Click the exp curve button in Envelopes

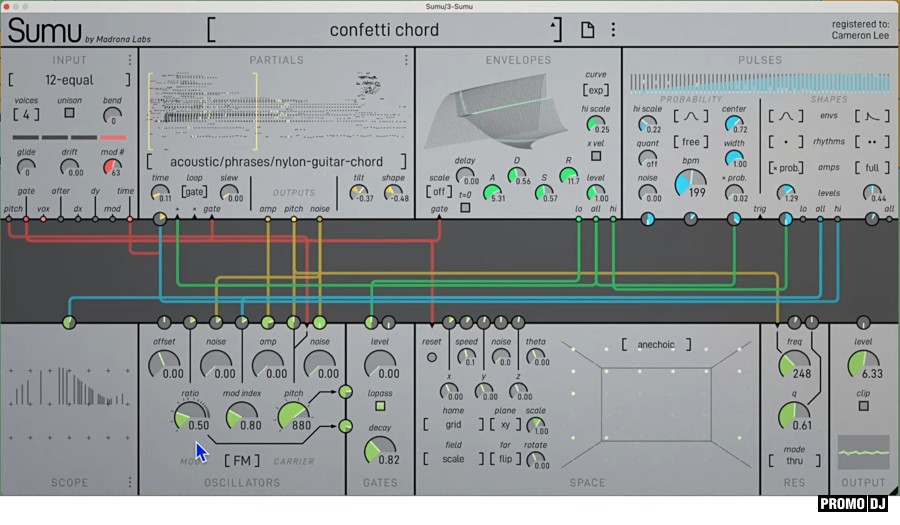point(595,90)
